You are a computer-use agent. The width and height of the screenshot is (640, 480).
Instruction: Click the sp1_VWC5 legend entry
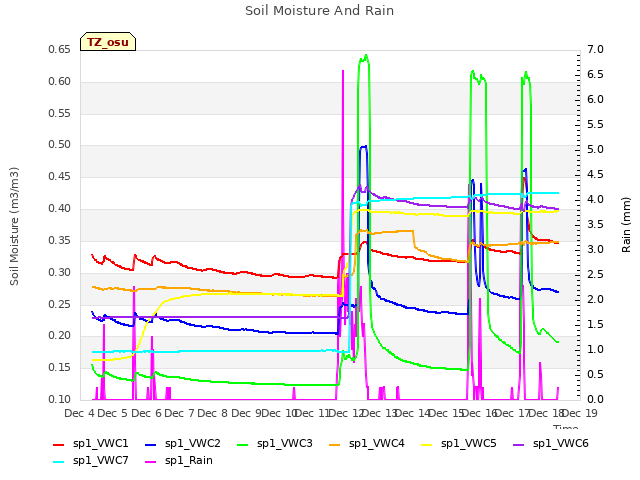pyautogui.click(x=459, y=444)
